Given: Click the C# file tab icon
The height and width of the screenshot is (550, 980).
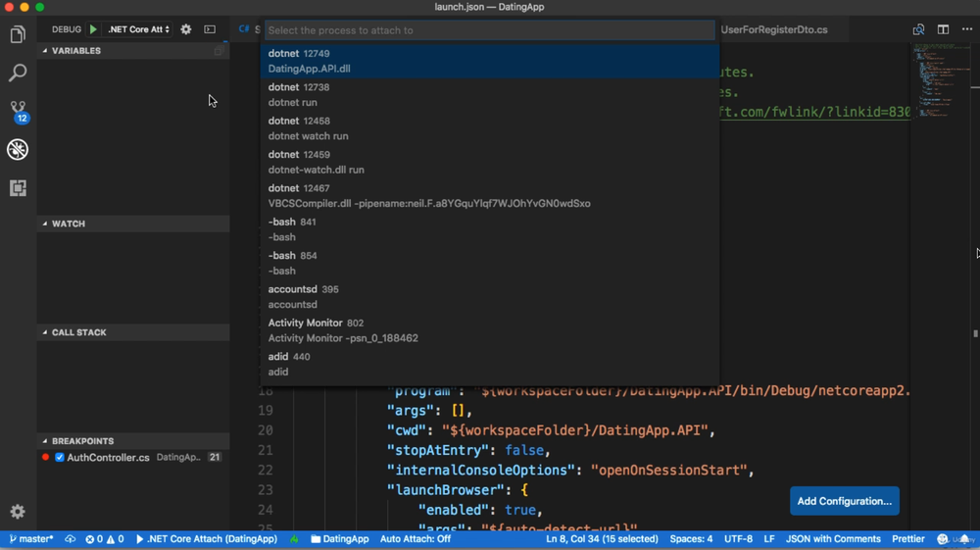Looking at the screenshot, I should tap(244, 28).
